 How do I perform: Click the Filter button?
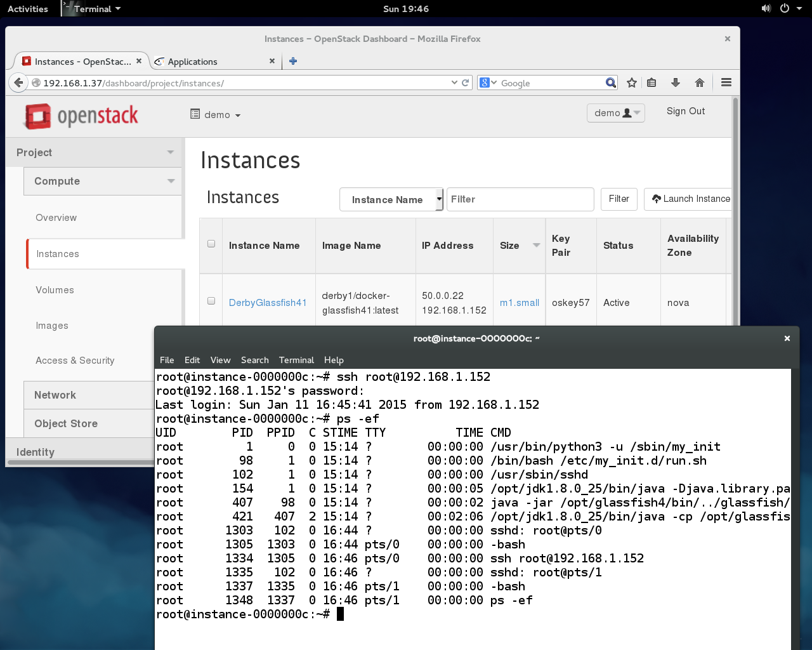click(619, 199)
